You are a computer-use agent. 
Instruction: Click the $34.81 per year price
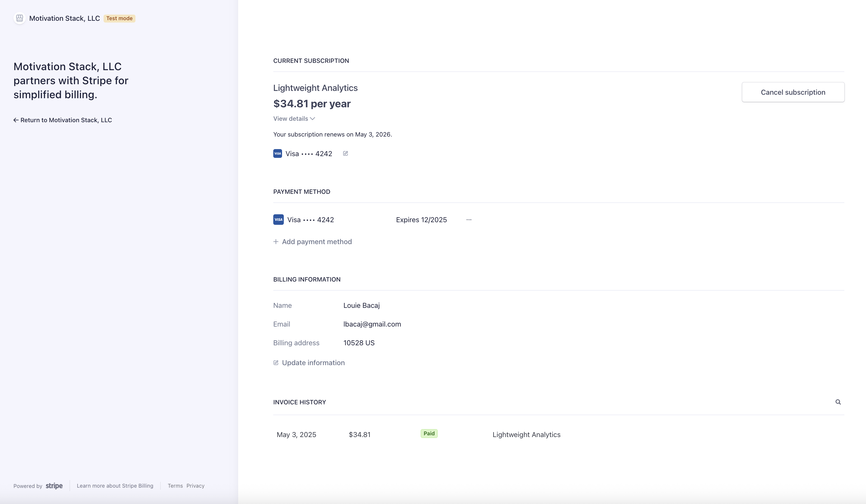pos(312,104)
